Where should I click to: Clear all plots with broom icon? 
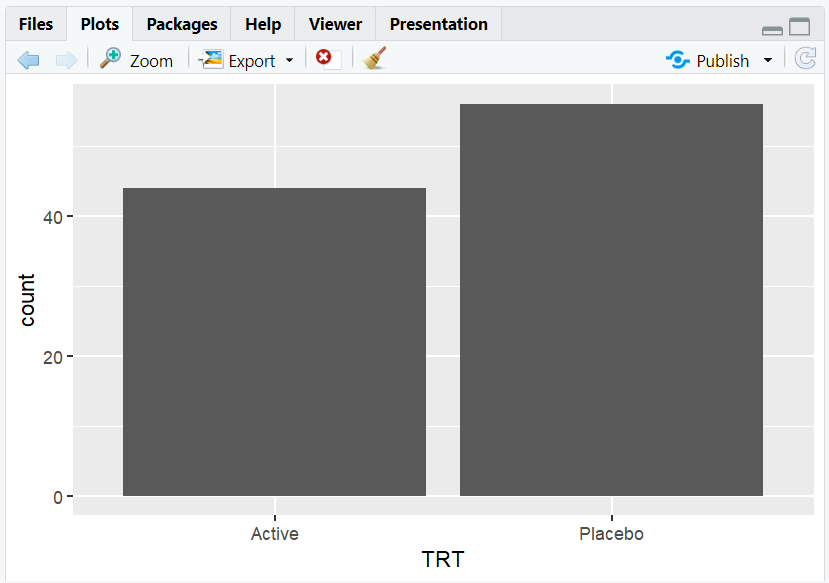click(x=375, y=59)
